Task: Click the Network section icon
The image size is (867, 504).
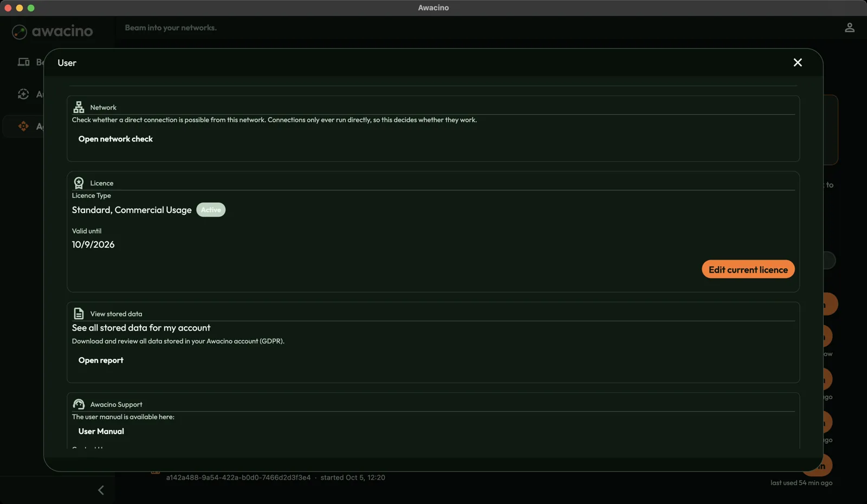Action: [x=79, y=107]
